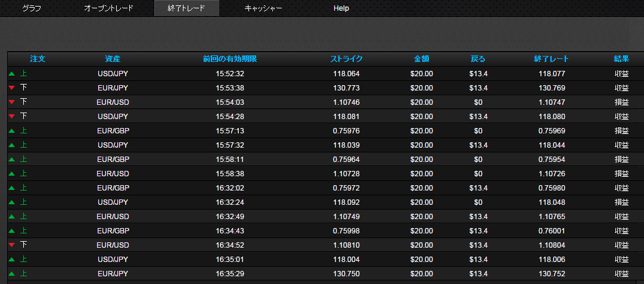Click red down arrow in 15:54:28 row
The height and width of the screenshot is (284, 644).
click(x=12, y=117)
